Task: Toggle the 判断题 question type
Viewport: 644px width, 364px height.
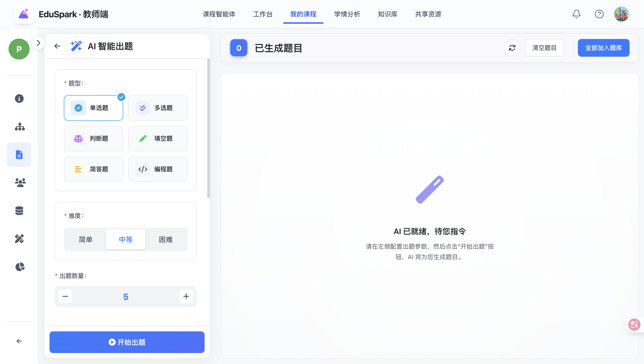Action: [94, 138]
